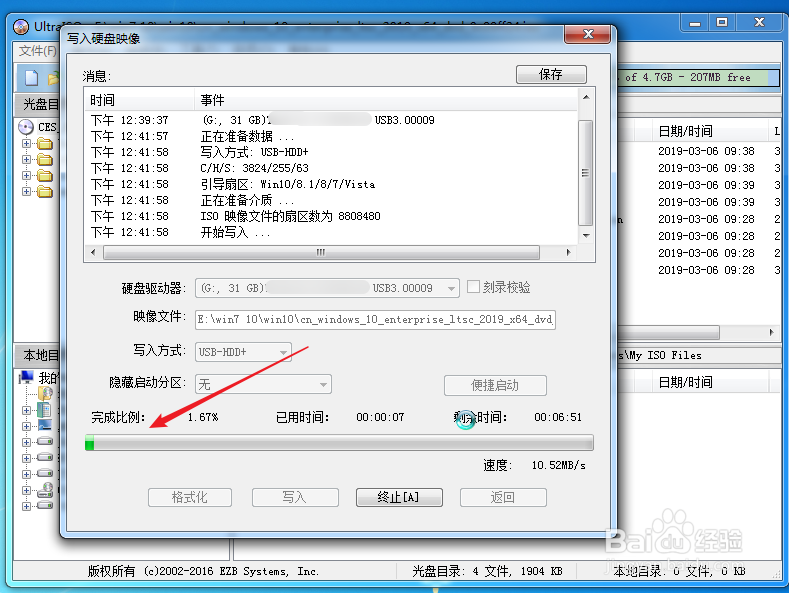
Task: Close the 写入硬盘映像 dialog
Action: point(588,34)
